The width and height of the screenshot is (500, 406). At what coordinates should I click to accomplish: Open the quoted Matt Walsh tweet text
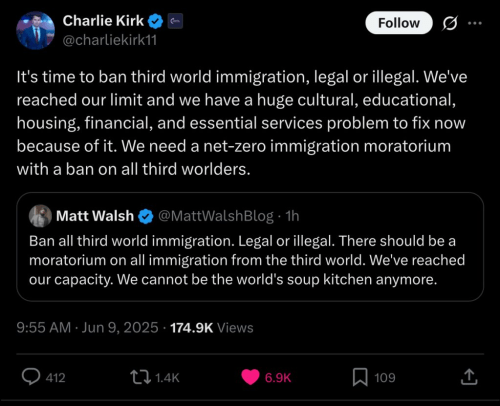click(x=247, y=260)
